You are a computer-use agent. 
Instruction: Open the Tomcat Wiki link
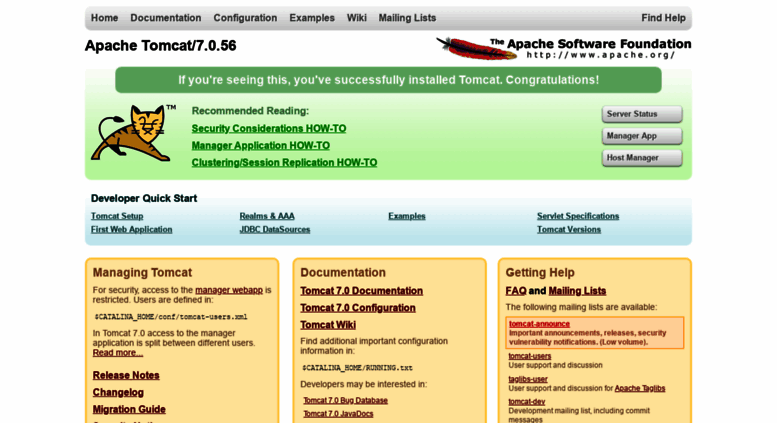coord(328,325)
